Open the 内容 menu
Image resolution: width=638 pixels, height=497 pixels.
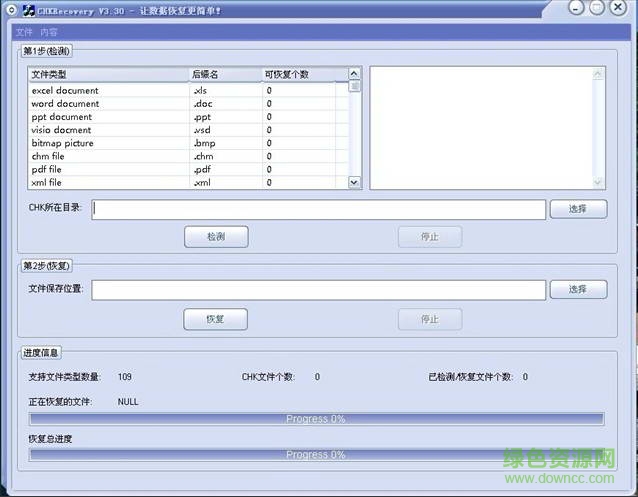[49, 32]
